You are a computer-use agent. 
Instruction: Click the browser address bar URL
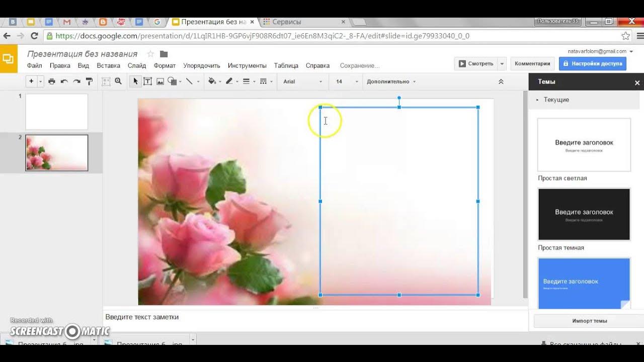point(262,36)
